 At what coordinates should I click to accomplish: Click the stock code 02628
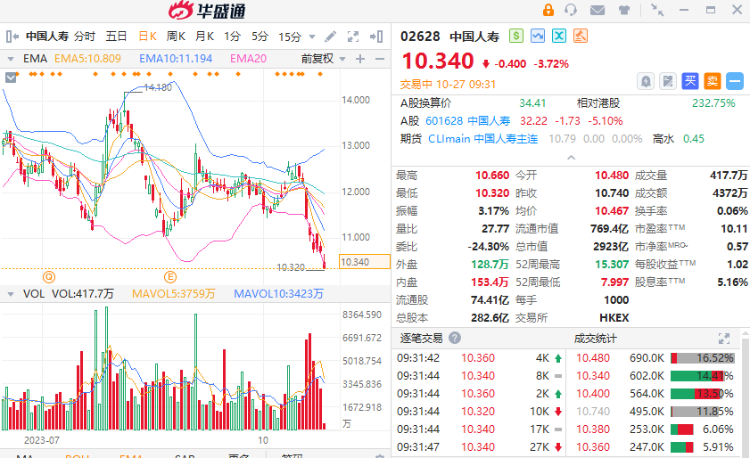[420, 36]
